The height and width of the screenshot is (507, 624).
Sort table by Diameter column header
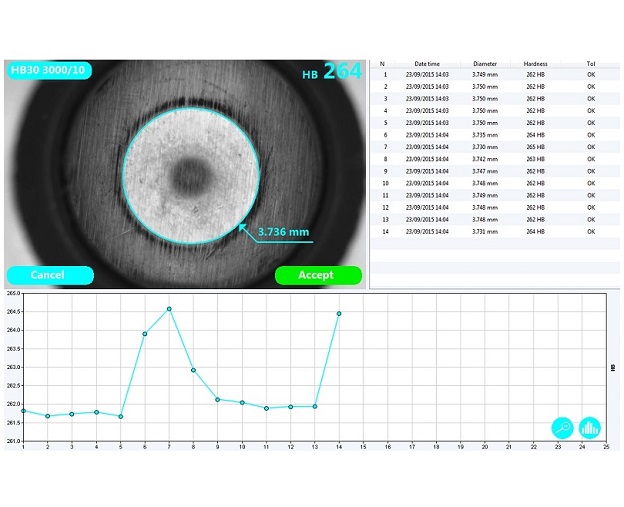(484, 63)
